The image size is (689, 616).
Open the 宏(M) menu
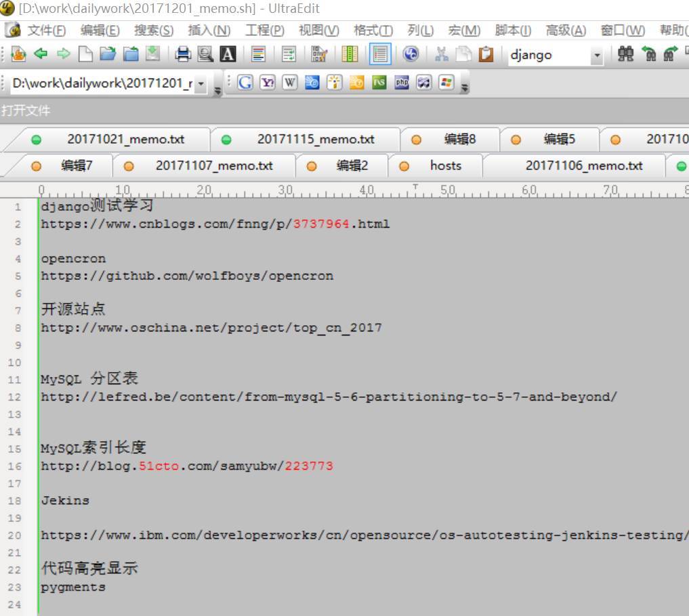[x=465, y=30]
